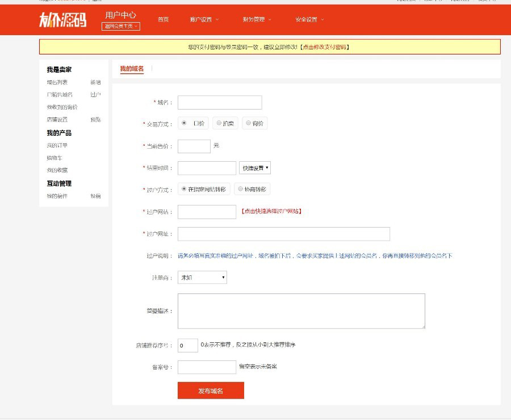Switch to the 我的域名 tab
The image size is (511, 420).
pyautogui.click(x=132, y=69)
